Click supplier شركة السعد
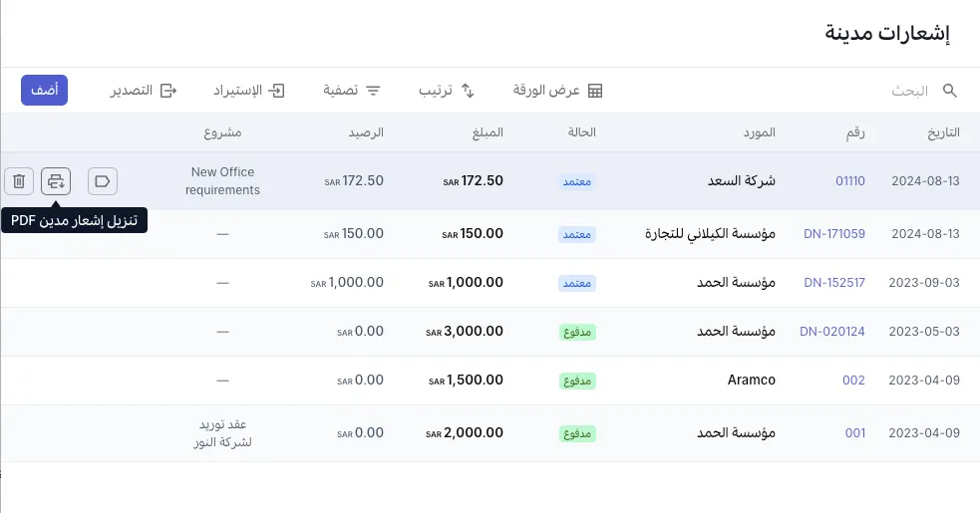The height and width of the screenshot is (513, 980). point(742,181)
